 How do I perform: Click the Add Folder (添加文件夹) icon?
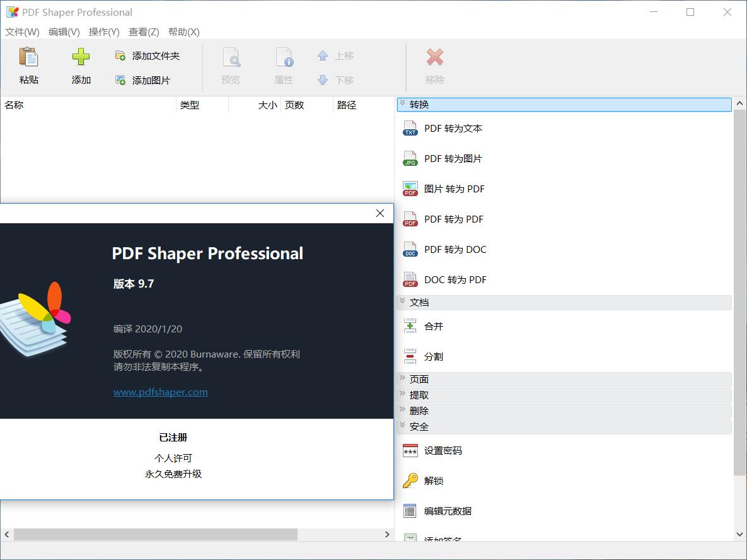[x=120, y=56]
